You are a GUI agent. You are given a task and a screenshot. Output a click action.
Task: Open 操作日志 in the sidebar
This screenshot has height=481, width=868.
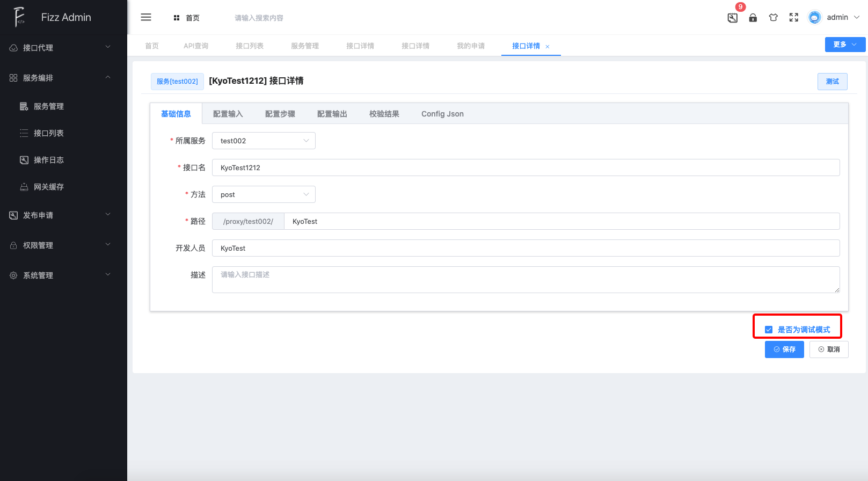(48, 160)
